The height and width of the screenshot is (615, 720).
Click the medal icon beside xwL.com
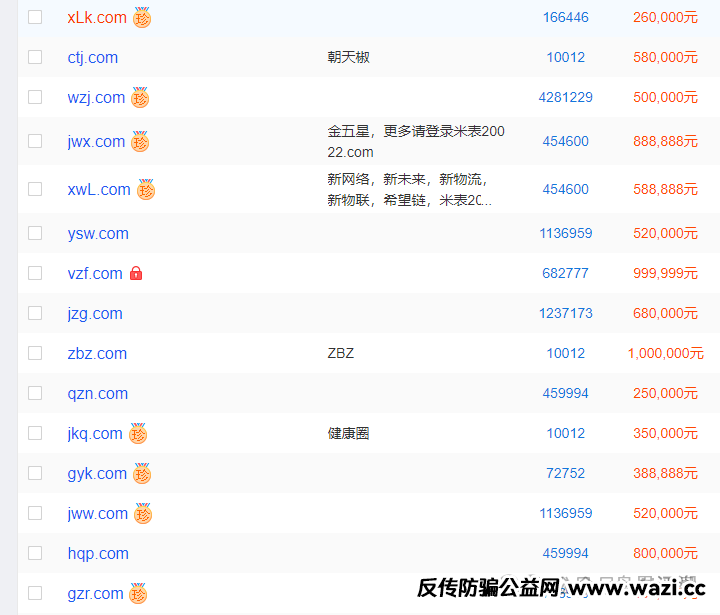pyautogui.click(x=146, y=190)
